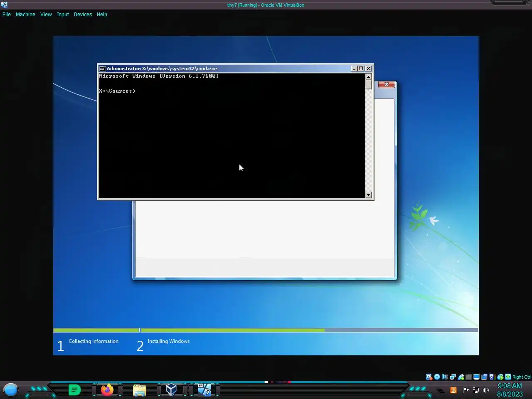This screenshot has height=399, width=532.
Task: Close the Administrator cmd.exe window
Action: [369, 69]
